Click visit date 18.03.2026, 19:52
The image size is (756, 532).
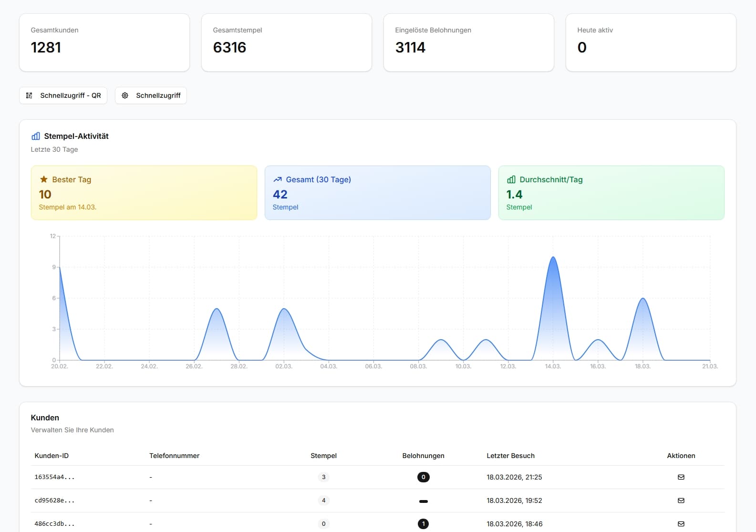tap(515, 501)
